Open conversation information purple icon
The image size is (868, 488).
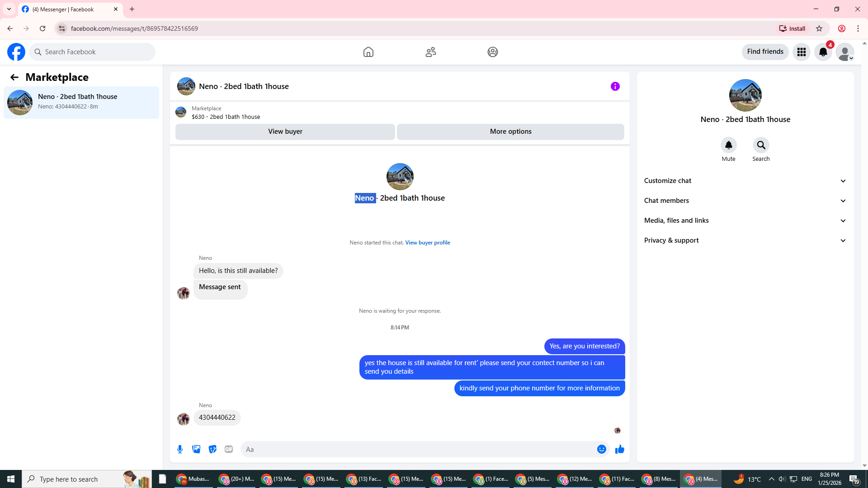pyautogui.click(x=615, y=86)
